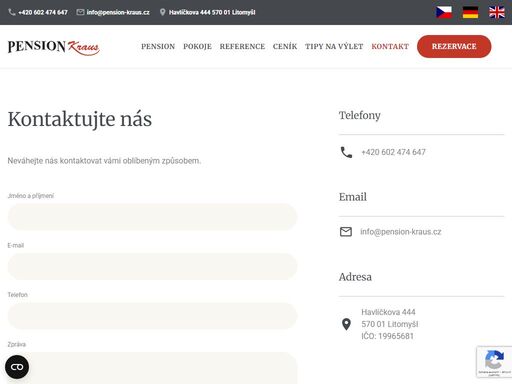
Task: Open the TIPY NA VÝLET menu item
Action: pos(334,46)
